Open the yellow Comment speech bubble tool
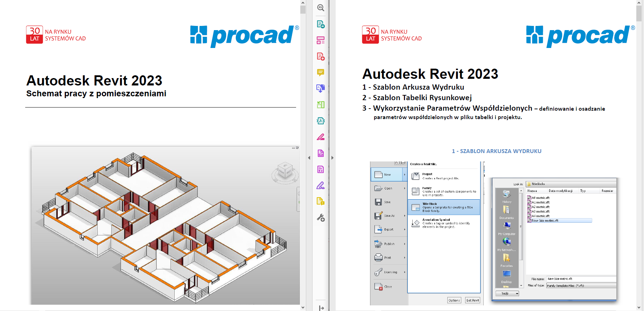Viewport: 644px width, 311px height. pyautogui.click(x=321, y=72)
